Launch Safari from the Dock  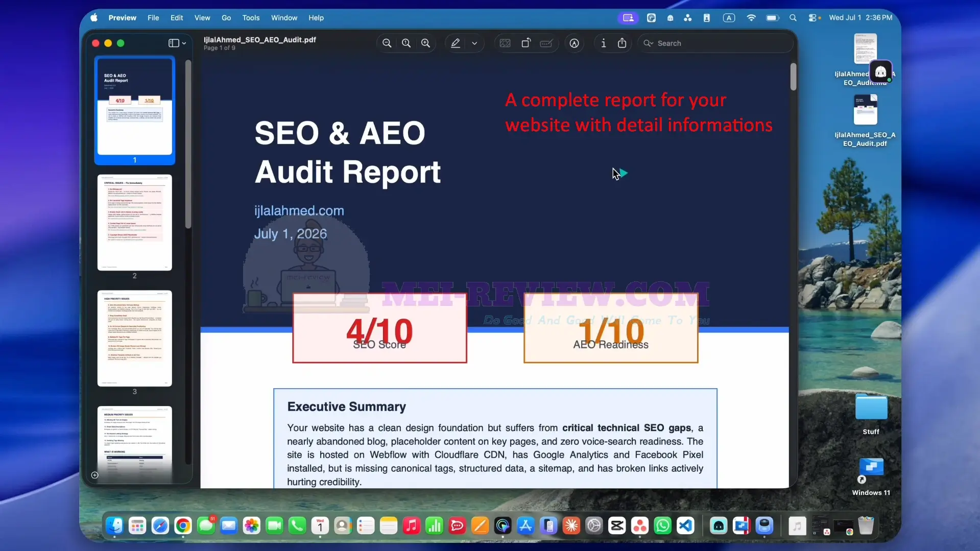(x=160, y=525)
